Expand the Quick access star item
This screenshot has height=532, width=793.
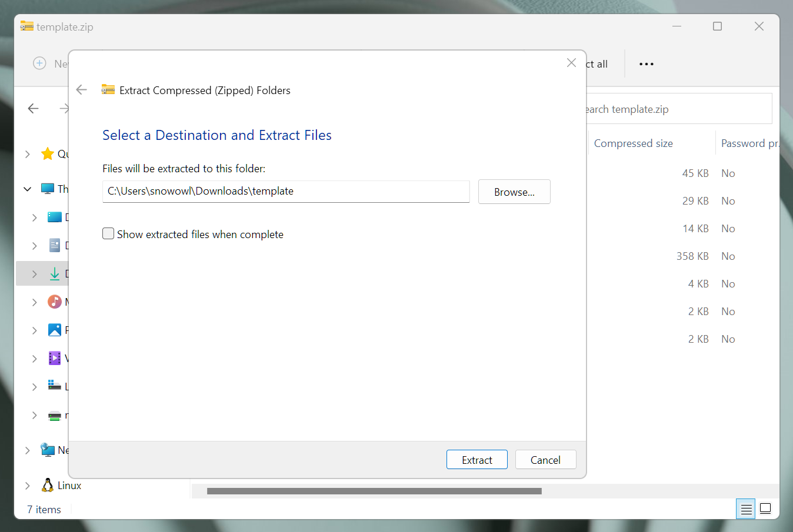[x=28, y=154]
